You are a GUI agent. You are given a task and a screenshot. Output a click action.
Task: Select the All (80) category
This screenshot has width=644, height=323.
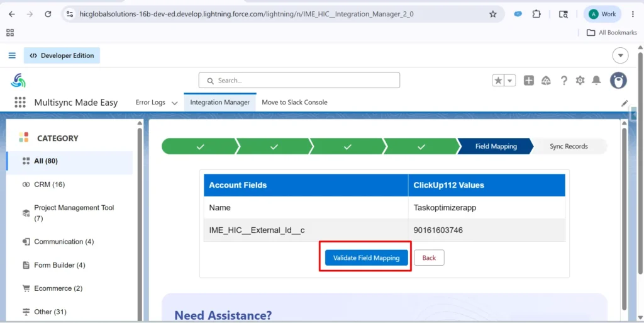[x=69, y=161]
